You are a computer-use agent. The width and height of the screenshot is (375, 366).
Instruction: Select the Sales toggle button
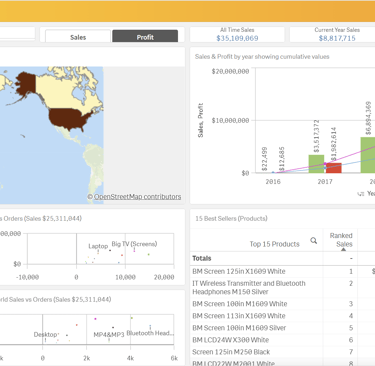78,37
